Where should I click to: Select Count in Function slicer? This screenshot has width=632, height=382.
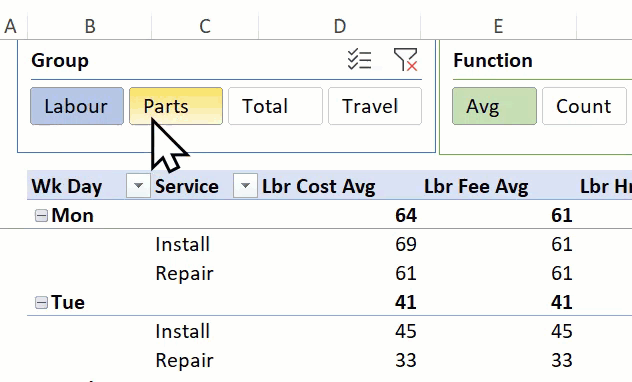(x=584, y=106)
